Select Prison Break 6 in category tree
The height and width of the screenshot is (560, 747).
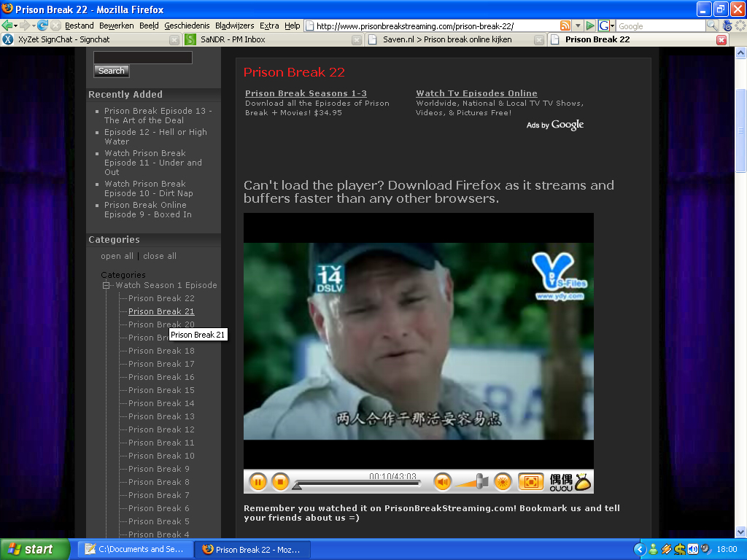(159, 508)
